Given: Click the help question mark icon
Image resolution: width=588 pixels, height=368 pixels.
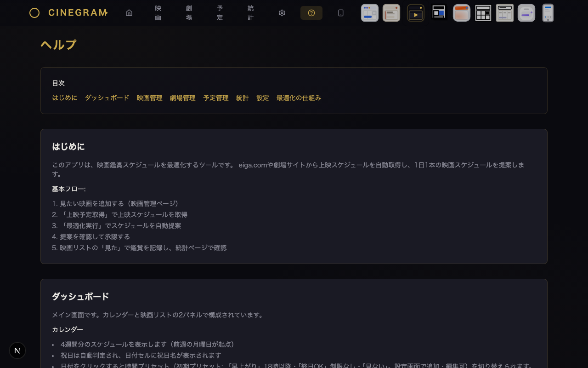Looking at the screenshot, I should [311, 13].
